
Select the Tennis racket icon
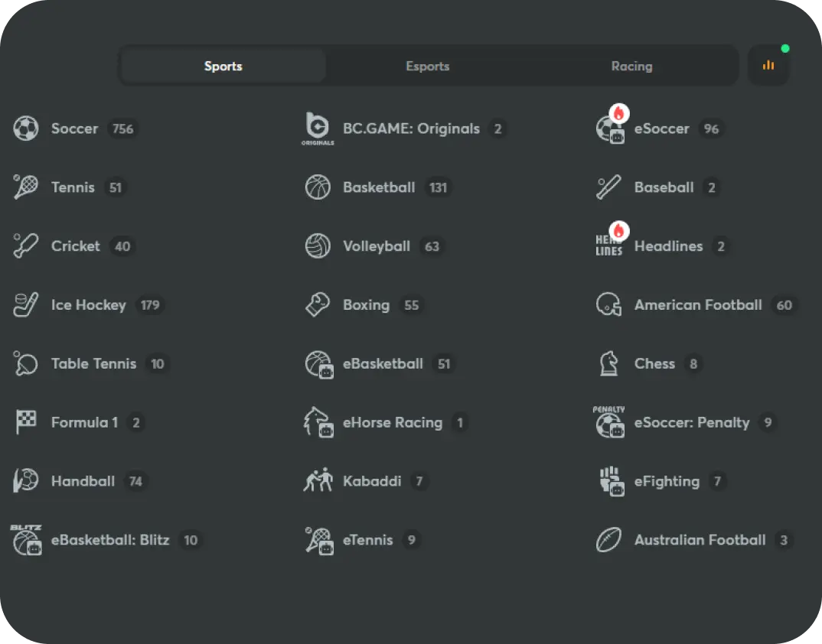click(26, 187)
